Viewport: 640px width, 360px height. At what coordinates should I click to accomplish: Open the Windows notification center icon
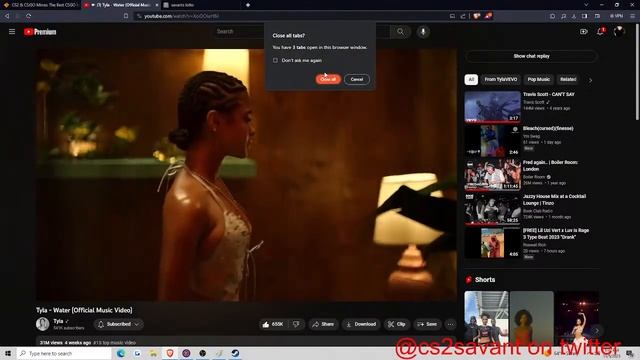630,353
